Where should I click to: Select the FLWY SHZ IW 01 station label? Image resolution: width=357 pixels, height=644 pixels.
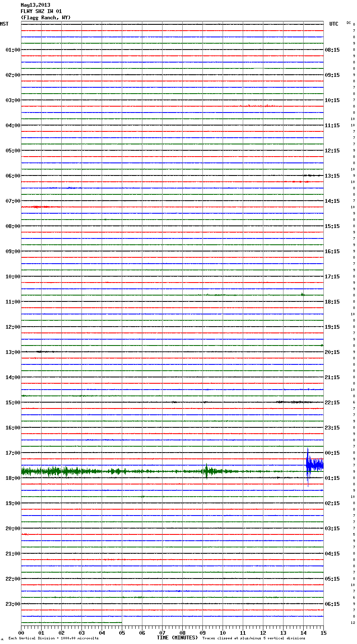coord(41,11)
